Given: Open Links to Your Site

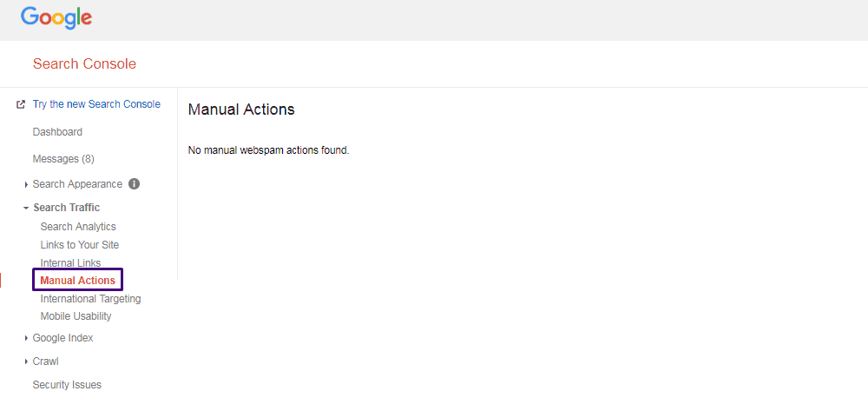Looking at the screenshot, I should pyautogui.click(x=80, y=245).
